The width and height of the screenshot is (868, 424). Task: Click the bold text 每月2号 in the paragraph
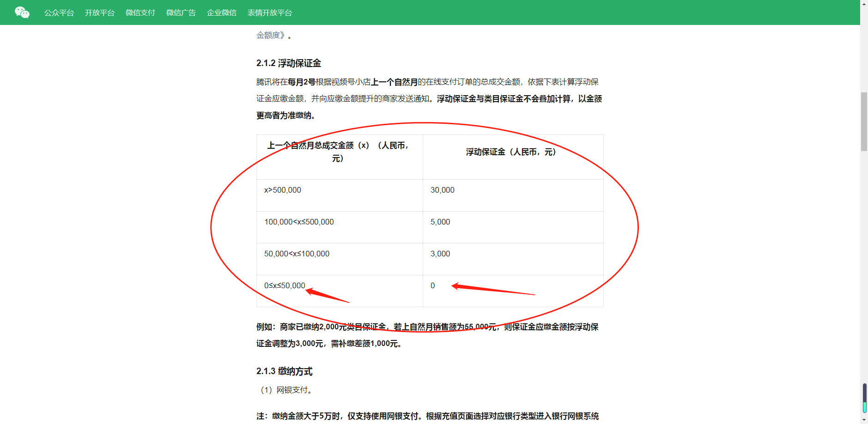click(x=302, y=82)
